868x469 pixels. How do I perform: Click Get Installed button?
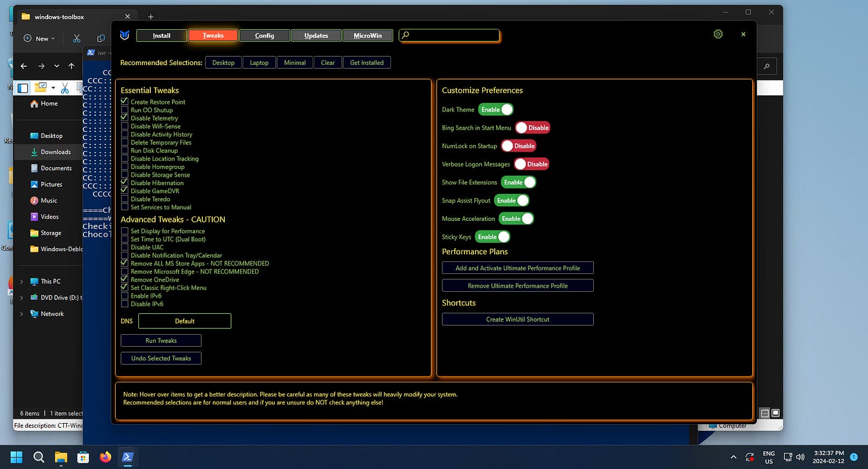(367, 63)
